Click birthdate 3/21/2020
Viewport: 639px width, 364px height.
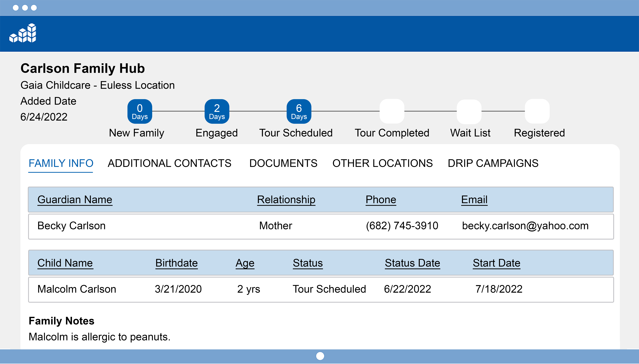[178, 289]
